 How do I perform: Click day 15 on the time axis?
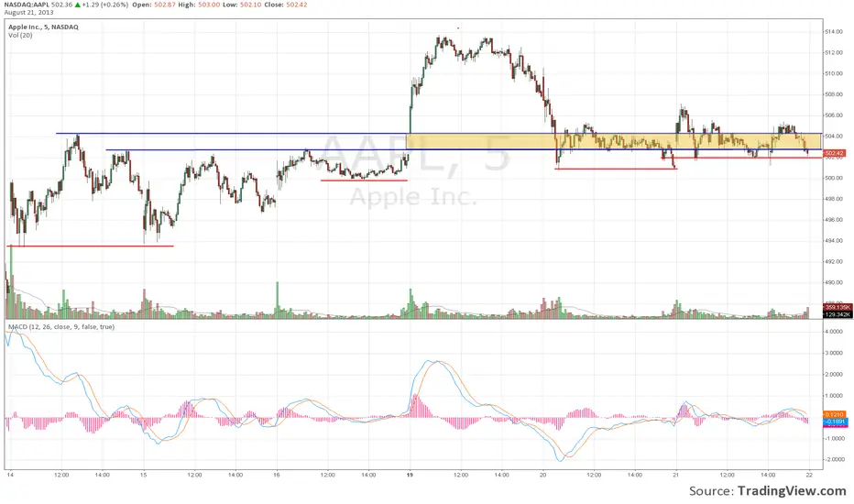143,475
